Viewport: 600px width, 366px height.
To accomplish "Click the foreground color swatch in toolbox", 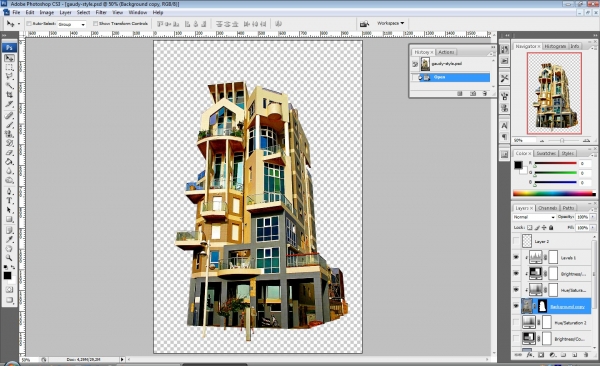I will coord(7,276).
